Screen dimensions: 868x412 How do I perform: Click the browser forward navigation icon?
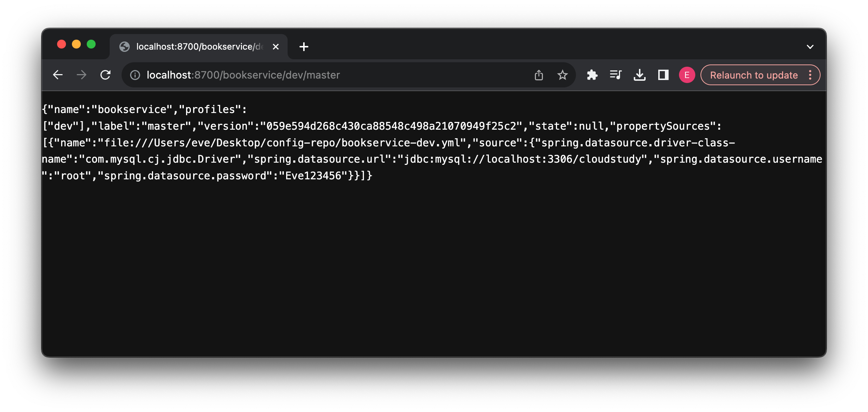(82, 75)
